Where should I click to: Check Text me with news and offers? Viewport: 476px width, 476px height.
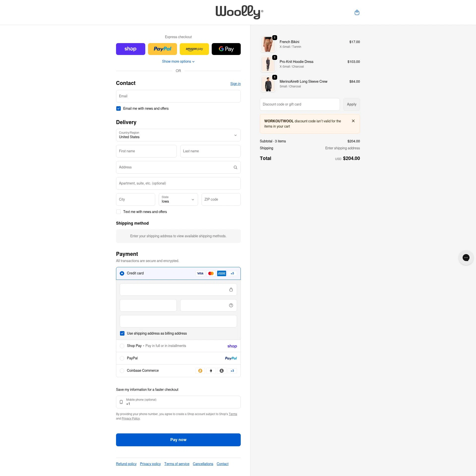tap(118, 212)
